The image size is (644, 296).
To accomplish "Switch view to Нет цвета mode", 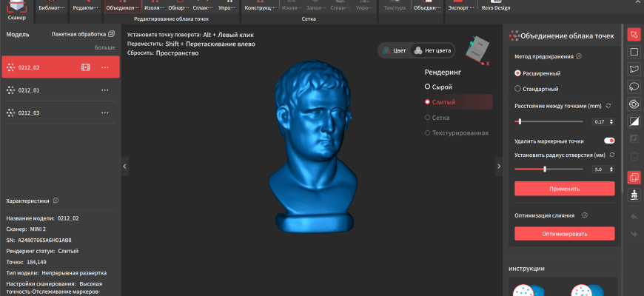I will (429, 50).
